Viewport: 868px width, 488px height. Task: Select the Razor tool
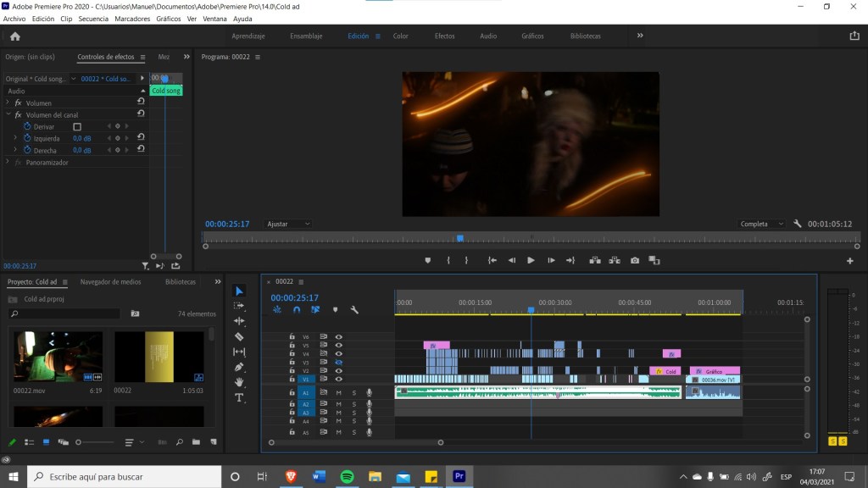239,336
